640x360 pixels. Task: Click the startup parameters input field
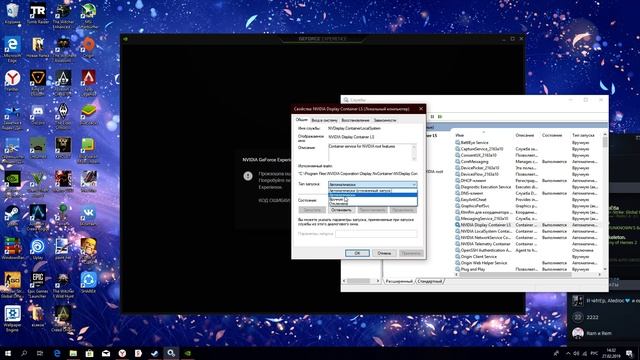376,234
